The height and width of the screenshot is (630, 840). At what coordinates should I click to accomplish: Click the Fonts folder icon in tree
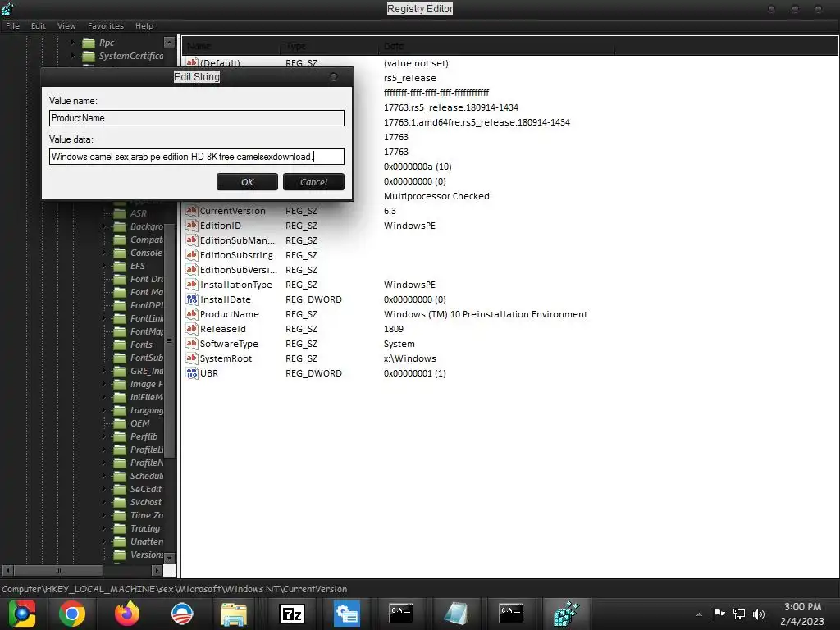pyautogui.click(x=120, y=345)
